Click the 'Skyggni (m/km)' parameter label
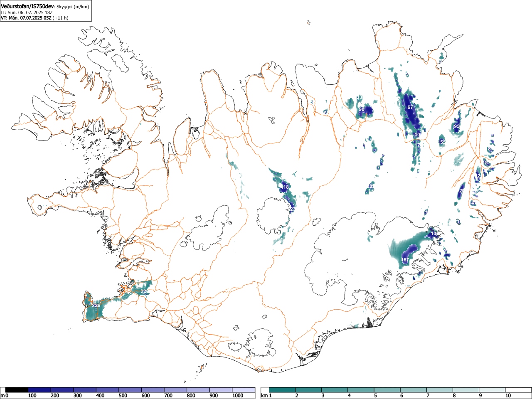This screenshot has width=532, height=399. (x=72, y=7)
